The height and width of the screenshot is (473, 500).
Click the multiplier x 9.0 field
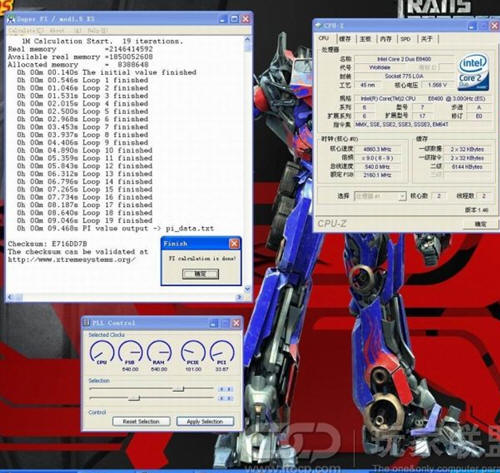pyautogui.click(x=378, y=158)
